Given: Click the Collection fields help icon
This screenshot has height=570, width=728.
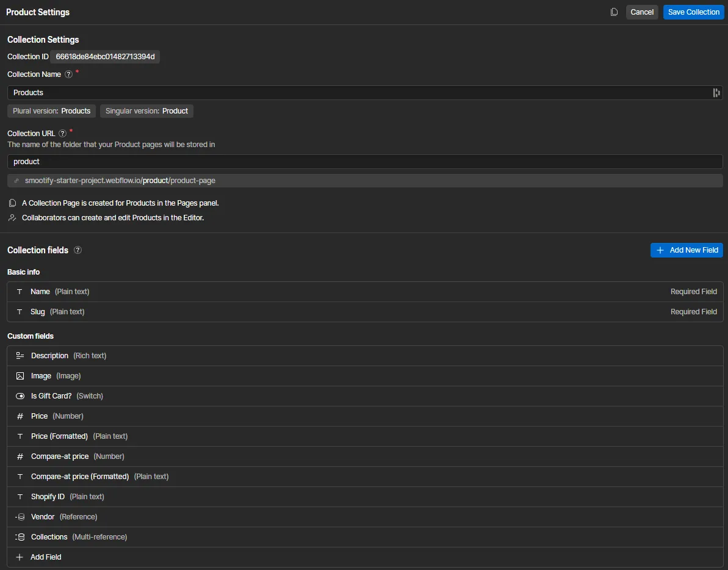Looking at the screenshot, I should (77, 250).
